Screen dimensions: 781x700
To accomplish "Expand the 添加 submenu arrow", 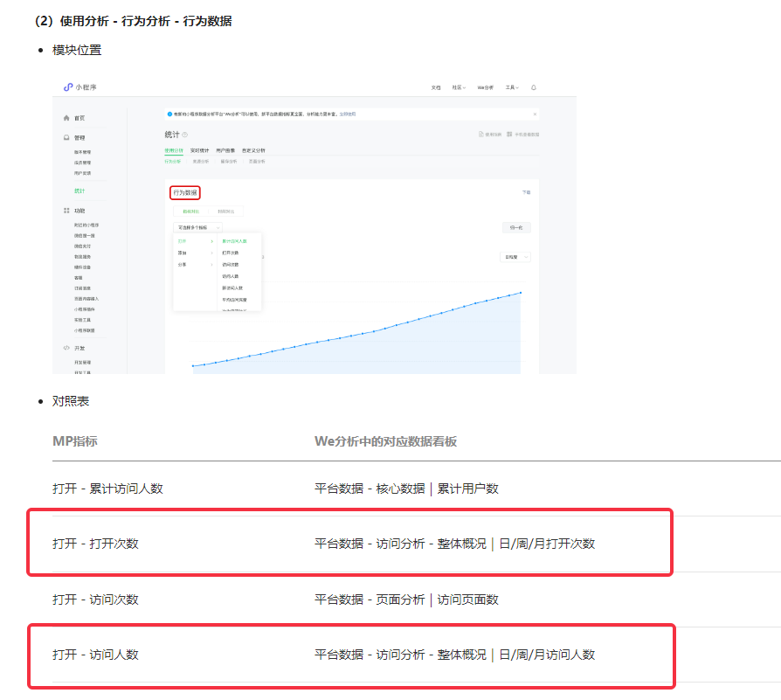I will [x=211, y=253].
